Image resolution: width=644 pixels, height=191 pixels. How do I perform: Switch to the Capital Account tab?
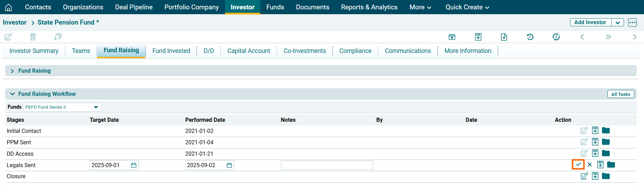248,51
